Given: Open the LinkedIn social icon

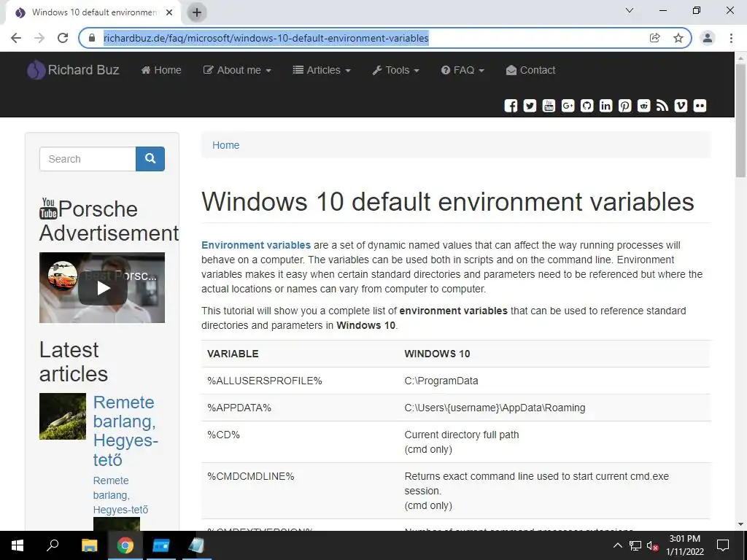Looking at the screenshot, I should pyautogui.click(x=605, y=106).
